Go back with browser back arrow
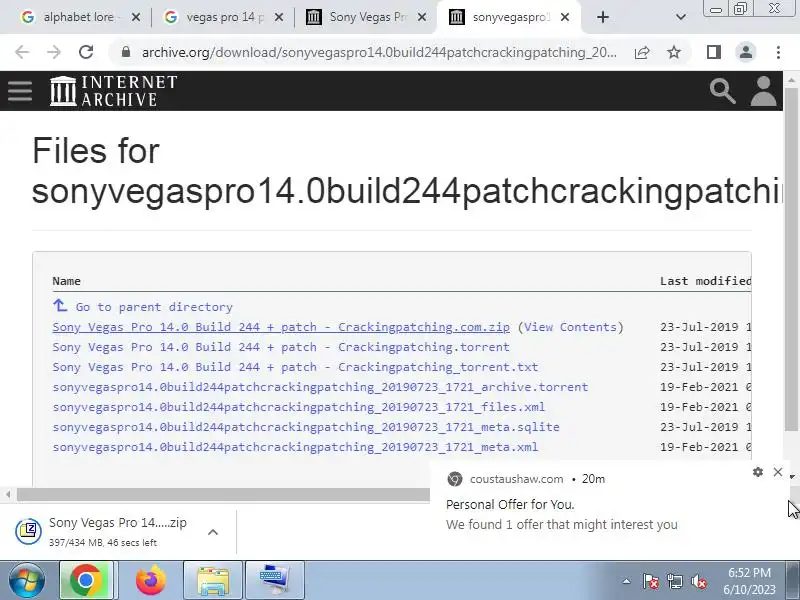Screen dimensions: 800x600 coord(22,52)
